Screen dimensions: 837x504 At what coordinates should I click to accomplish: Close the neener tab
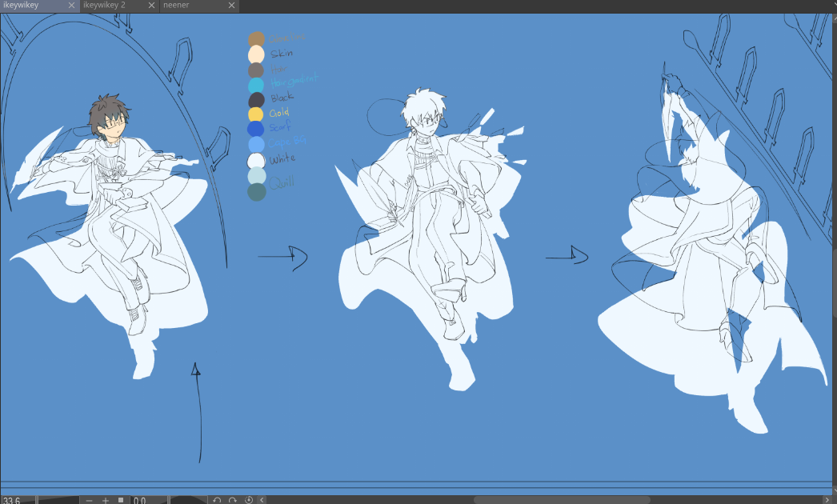(x=231, y=6)
